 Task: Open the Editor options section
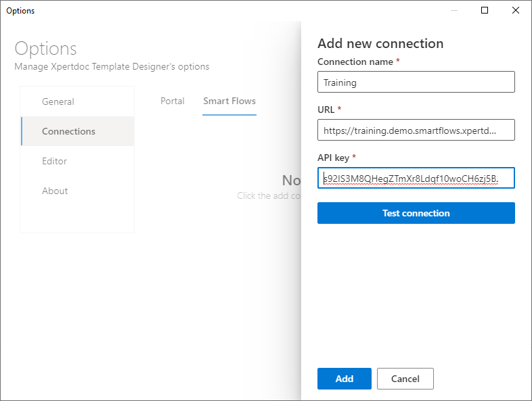pyautogui.click(x=77, y=161)
